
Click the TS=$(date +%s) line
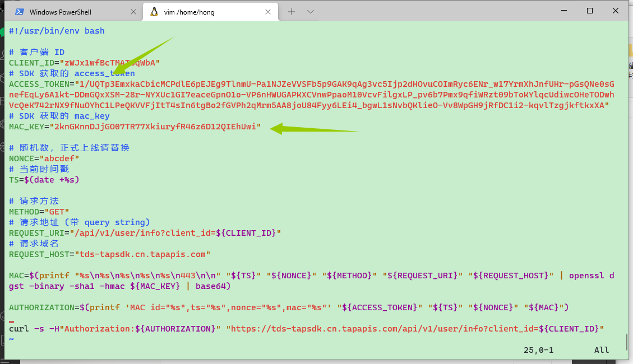tap(44, 180)
